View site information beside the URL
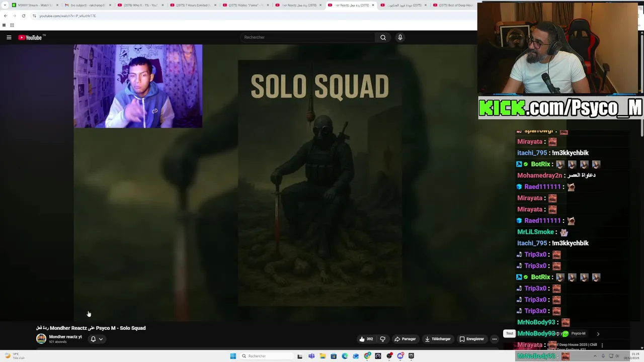644x362 pixels. pyautogui.click(x=34, y=16)
